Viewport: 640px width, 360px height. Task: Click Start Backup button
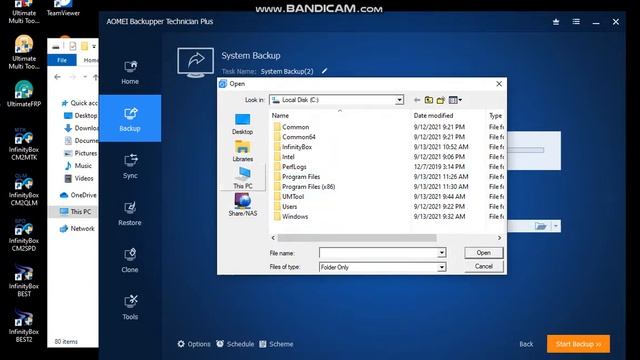coord(578,344)
